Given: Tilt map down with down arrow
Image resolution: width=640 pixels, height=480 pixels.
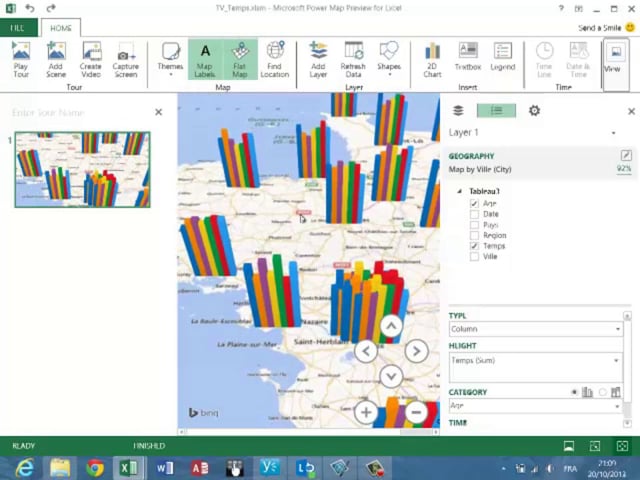Looking at the screenshot, I should click(x=391, y=376).
